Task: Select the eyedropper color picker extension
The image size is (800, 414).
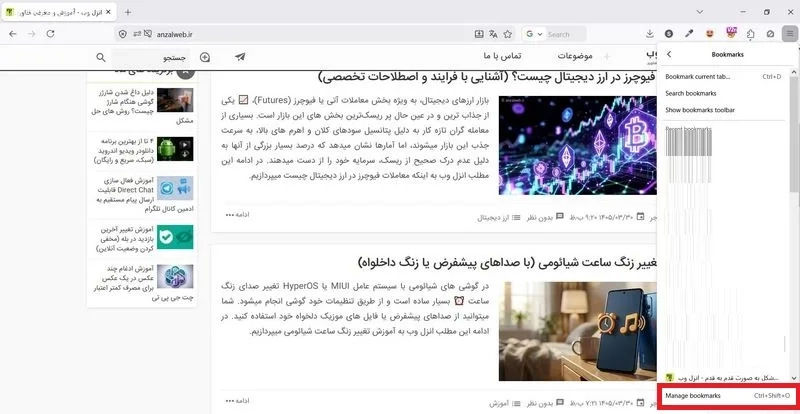Action: point(689,34)
